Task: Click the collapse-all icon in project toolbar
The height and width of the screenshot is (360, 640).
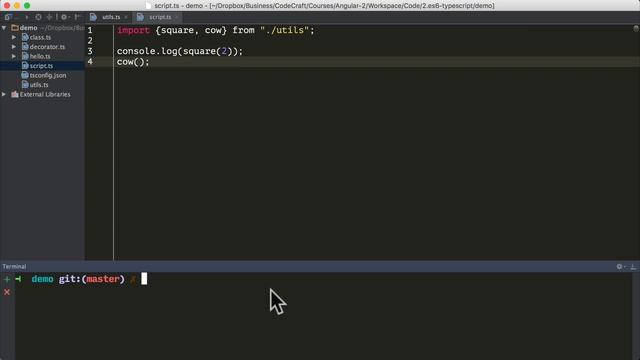Action: point(49,17)
